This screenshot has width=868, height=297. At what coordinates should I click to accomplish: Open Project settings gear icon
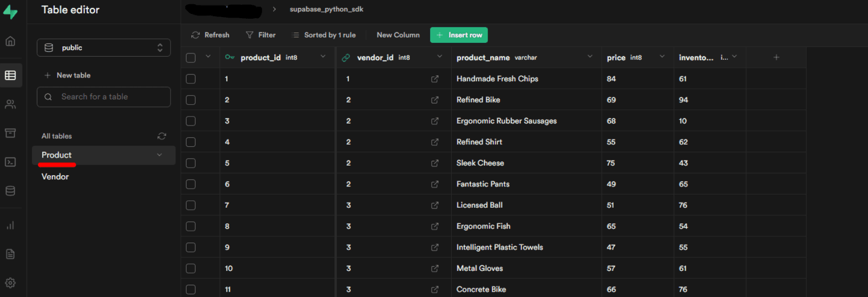[10, 283]
